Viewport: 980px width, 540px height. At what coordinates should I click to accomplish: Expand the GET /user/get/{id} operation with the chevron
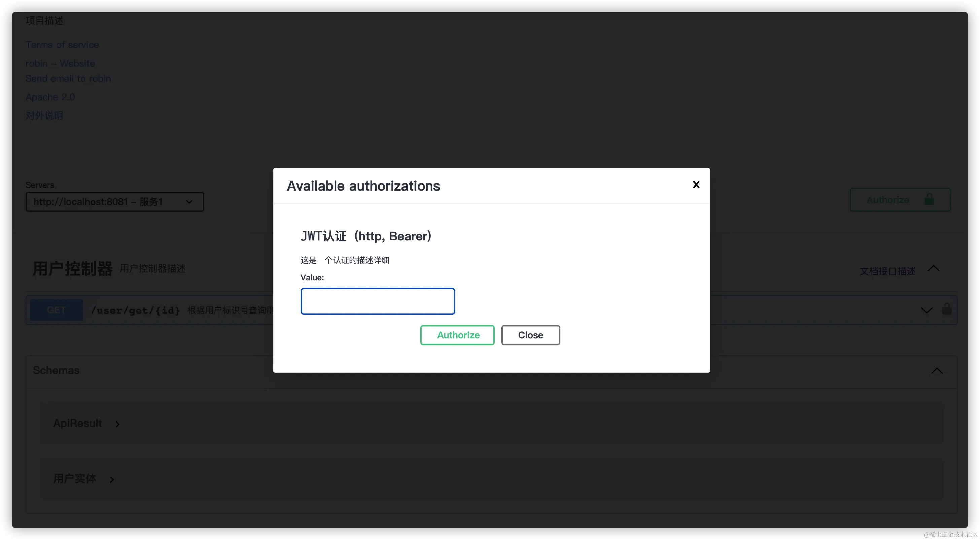point(926,310)
